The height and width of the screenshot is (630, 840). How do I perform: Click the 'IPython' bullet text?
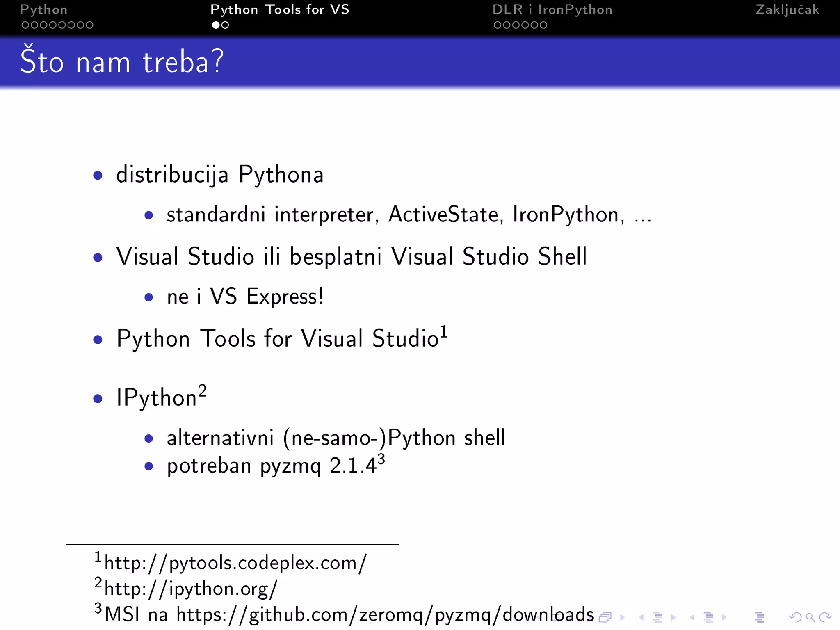click(x=157, y=397)
